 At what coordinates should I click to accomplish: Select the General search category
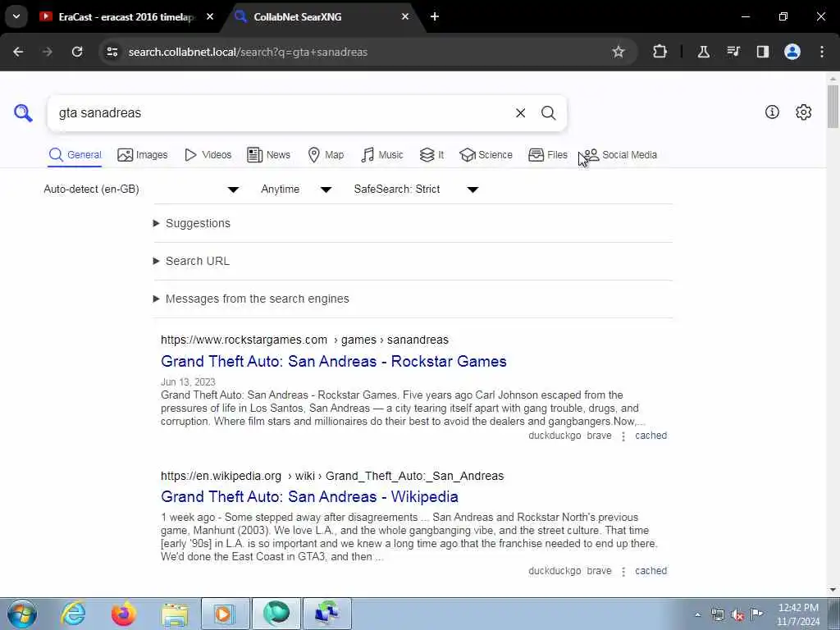point(75,155)
